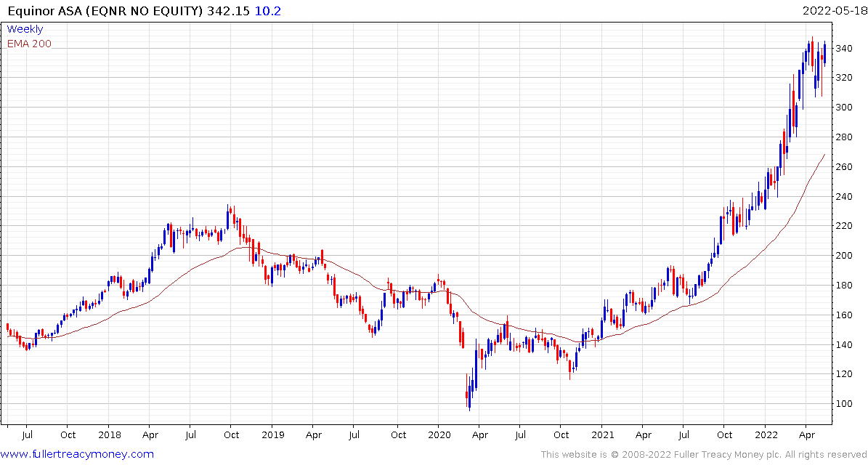
Task: Select the 260 price axis label
Action: [x=844, y=166]
